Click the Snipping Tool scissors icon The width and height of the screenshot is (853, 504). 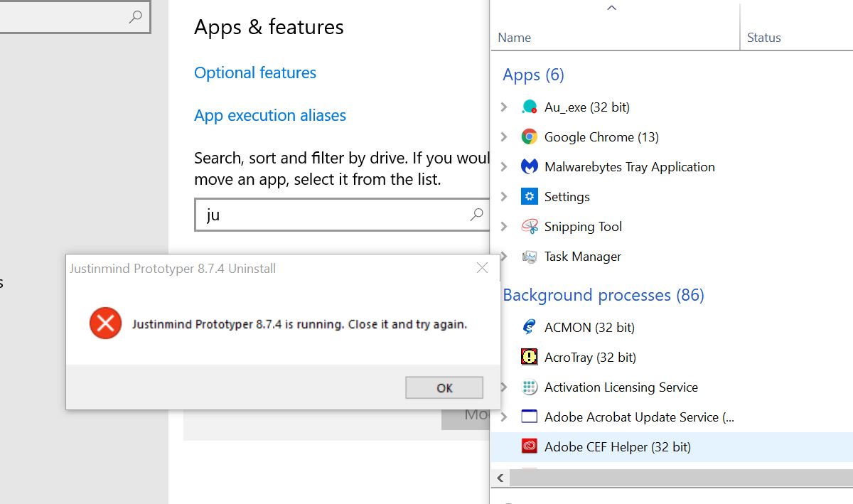tap(529, 227)
